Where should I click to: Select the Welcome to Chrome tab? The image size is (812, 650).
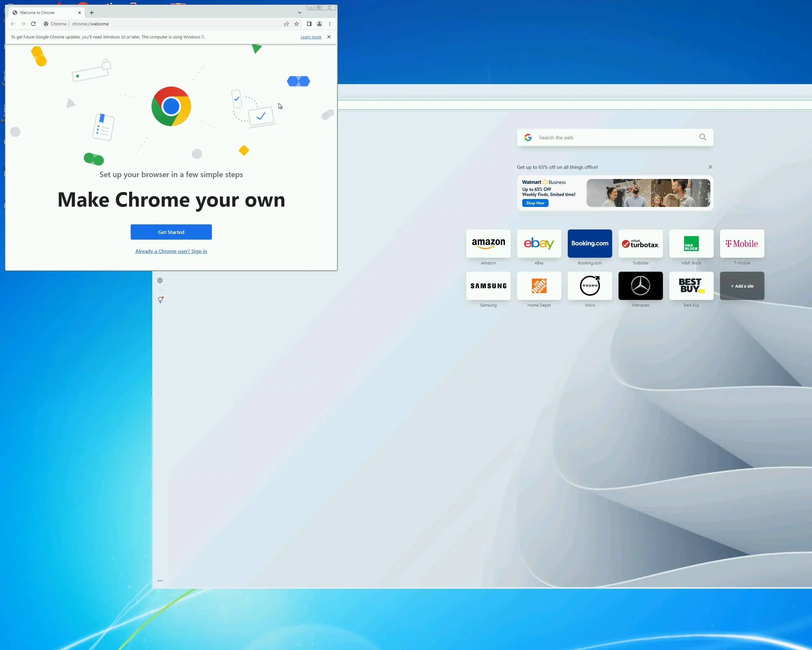[42, 12]
